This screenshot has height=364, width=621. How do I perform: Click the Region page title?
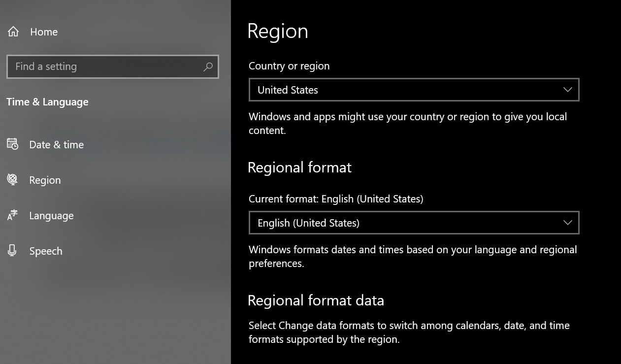click(278, 31)
